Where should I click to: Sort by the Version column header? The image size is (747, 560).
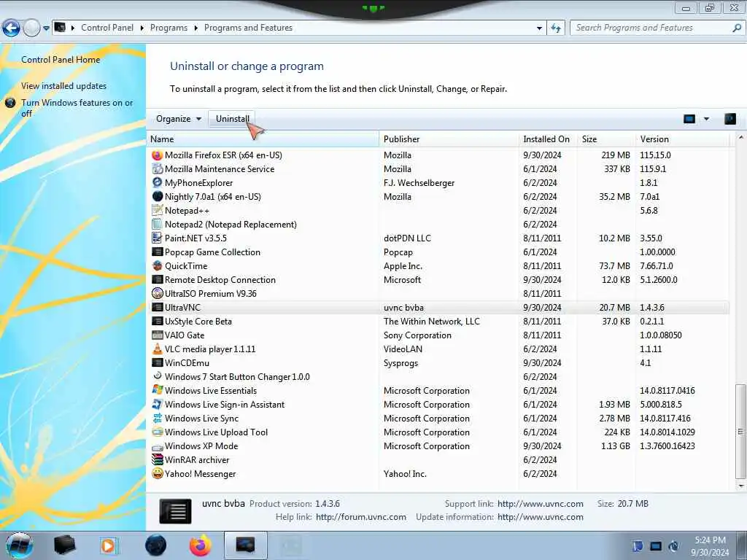tap(683, 139)
